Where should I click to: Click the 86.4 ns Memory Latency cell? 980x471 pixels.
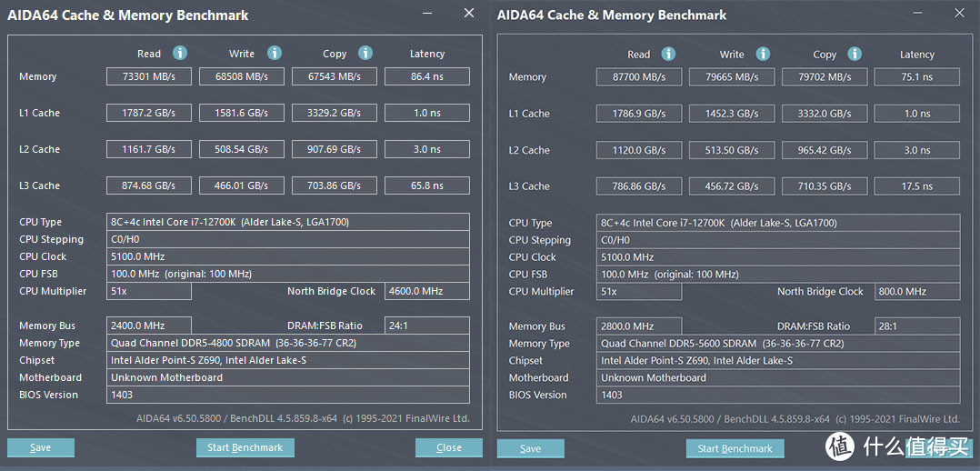pyautogui.click(x=426, y=76)
